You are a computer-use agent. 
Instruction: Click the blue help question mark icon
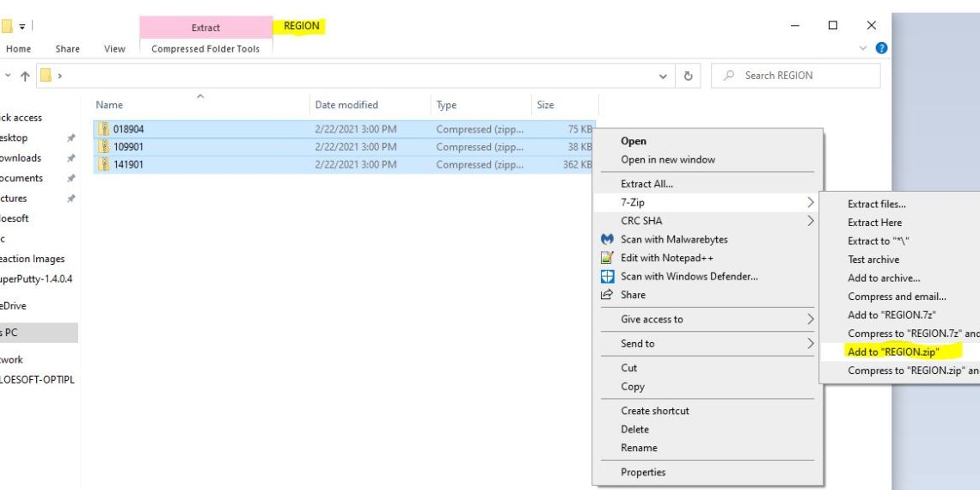pos(880,49)
